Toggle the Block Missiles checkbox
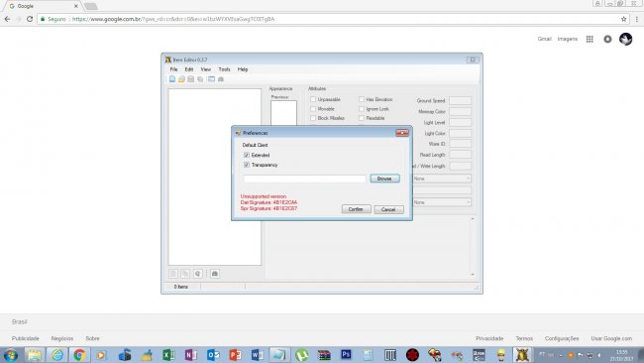 click(313, 118)
